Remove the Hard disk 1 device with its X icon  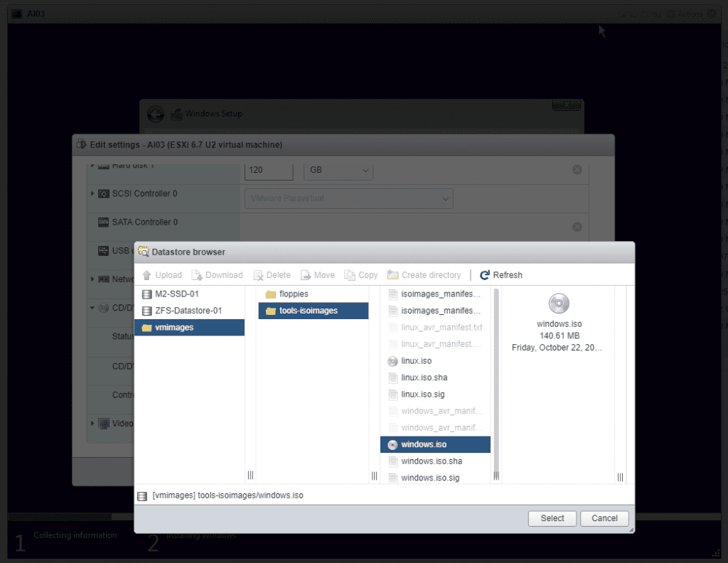[x=577, y=170]
